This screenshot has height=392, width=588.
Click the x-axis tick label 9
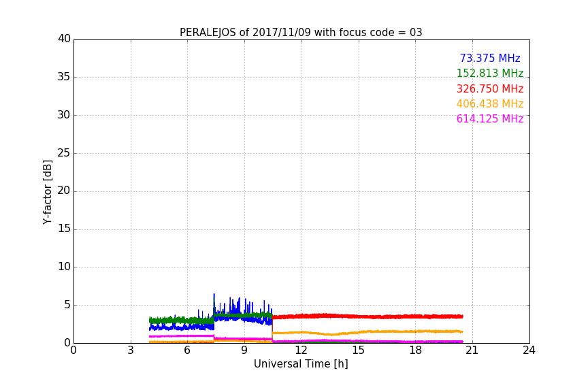pos(244,350)
